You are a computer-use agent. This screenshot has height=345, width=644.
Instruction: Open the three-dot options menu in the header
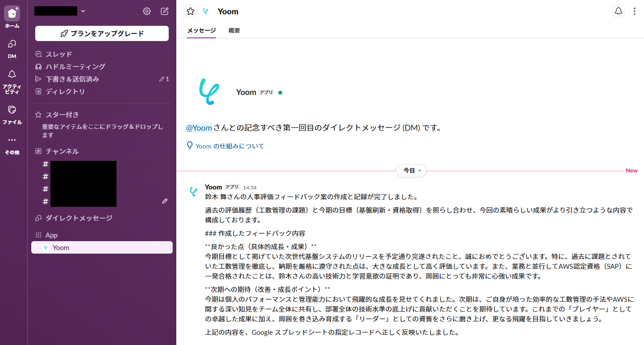(635, 12)
